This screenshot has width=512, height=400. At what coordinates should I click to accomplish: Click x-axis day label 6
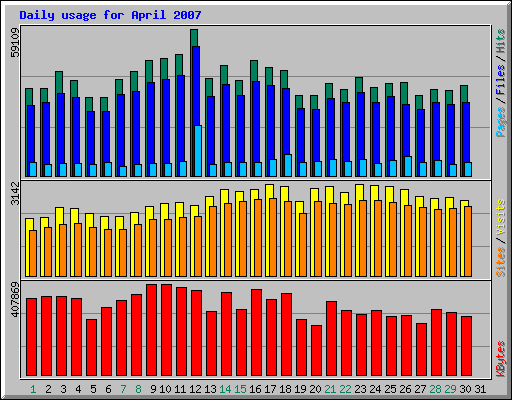coord(108,389)
